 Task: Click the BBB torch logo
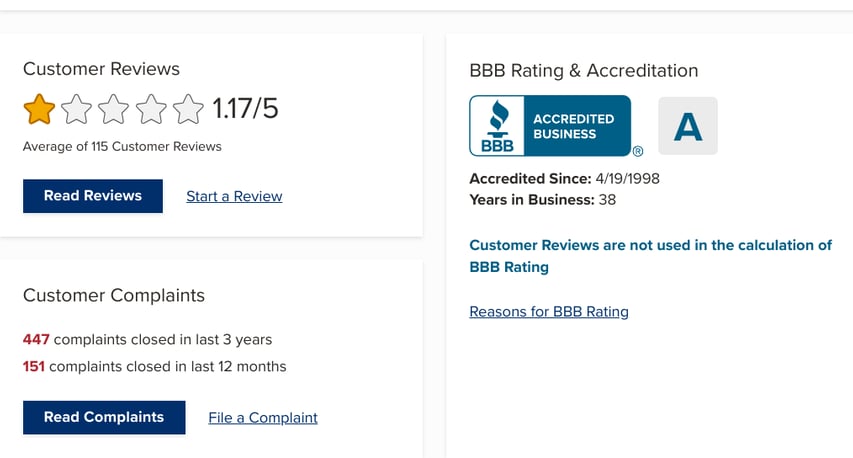click(x=497, y=126)
